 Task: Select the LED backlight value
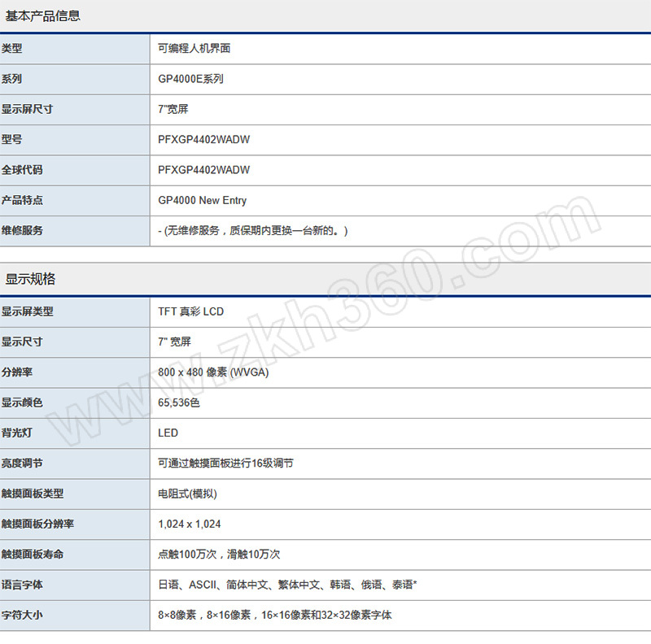pos(168,433)
